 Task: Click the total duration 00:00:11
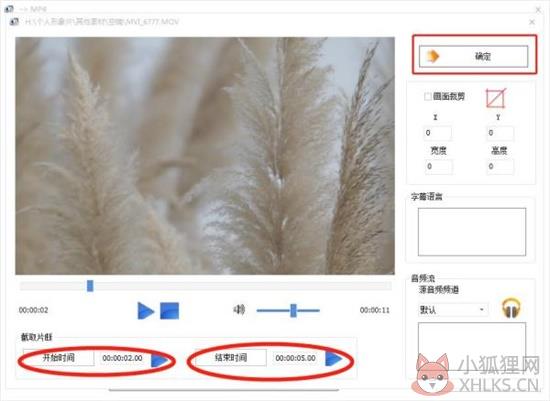(x=375, y=310)
